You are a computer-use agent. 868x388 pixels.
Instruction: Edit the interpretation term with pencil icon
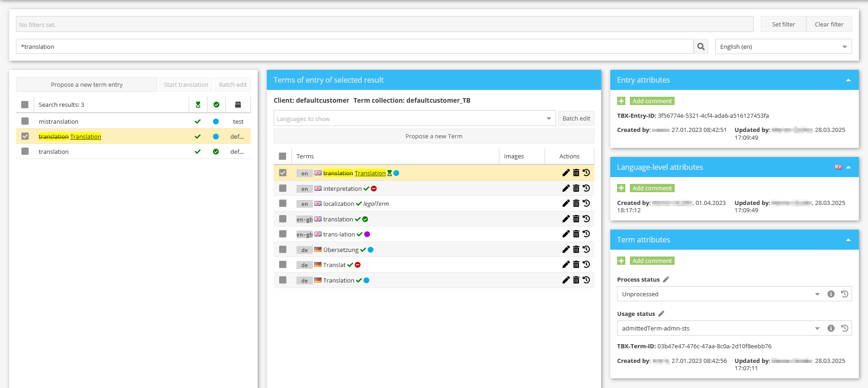point(566,188)
